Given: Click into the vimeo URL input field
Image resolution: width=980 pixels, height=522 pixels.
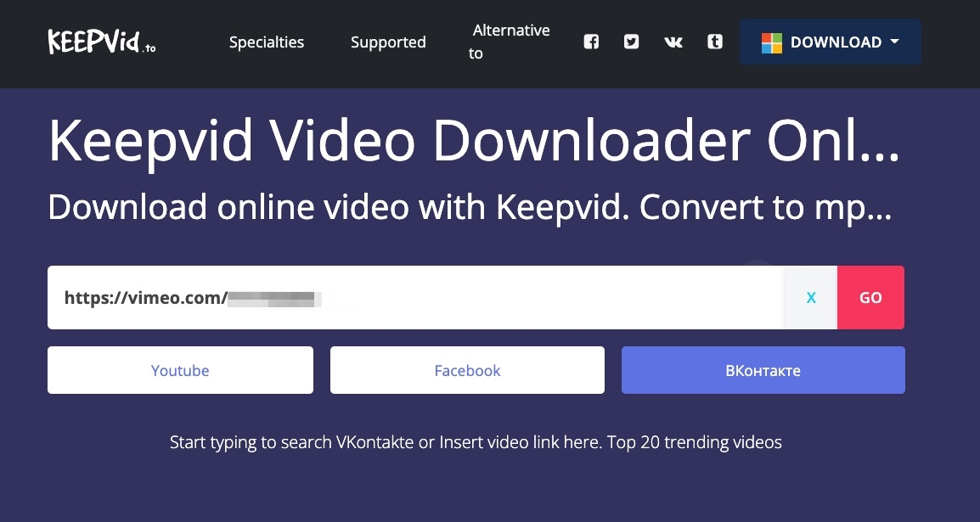Looking at the screenshot, I should pos(415,297).
